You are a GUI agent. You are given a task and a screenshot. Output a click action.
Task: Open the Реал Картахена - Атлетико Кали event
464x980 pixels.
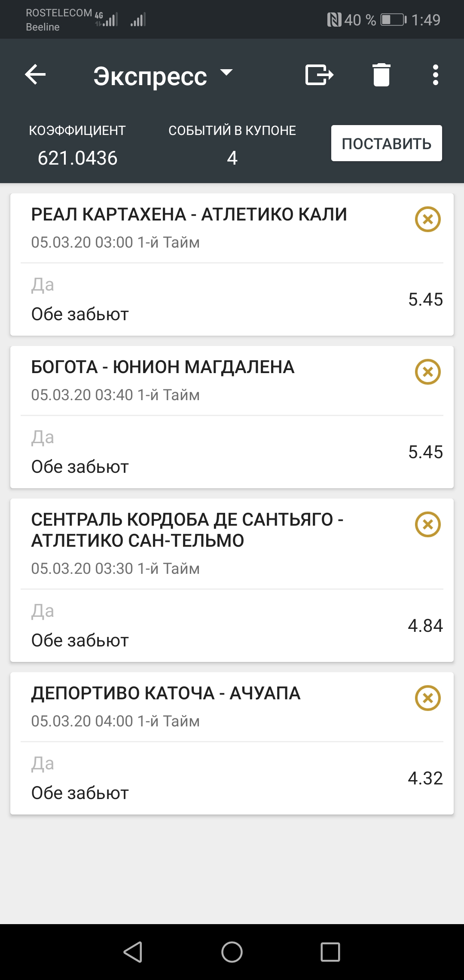tap(189, 214)
